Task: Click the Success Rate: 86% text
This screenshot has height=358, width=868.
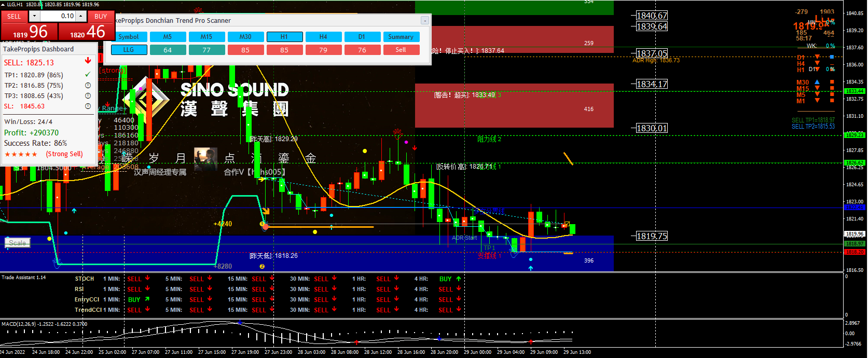Action: pos(36,143)
